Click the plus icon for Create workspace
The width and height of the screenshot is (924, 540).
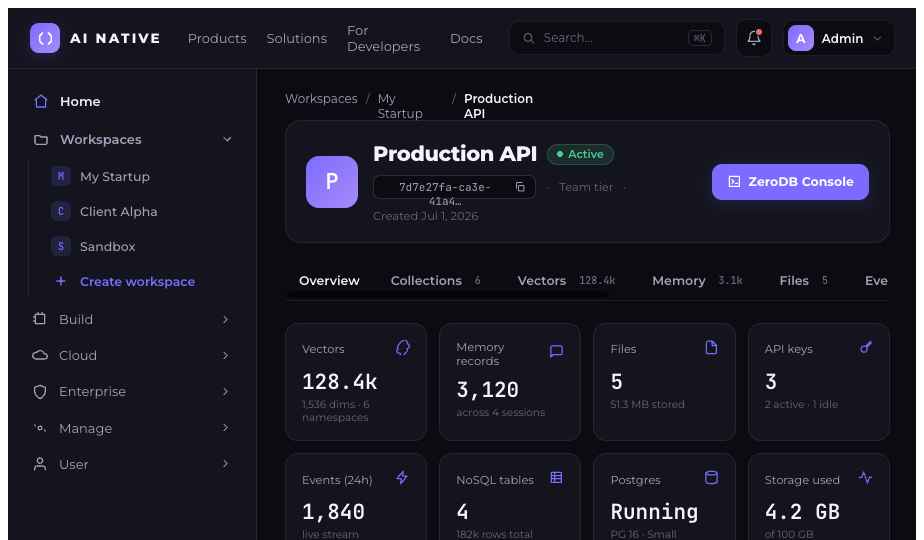(61, 281)
